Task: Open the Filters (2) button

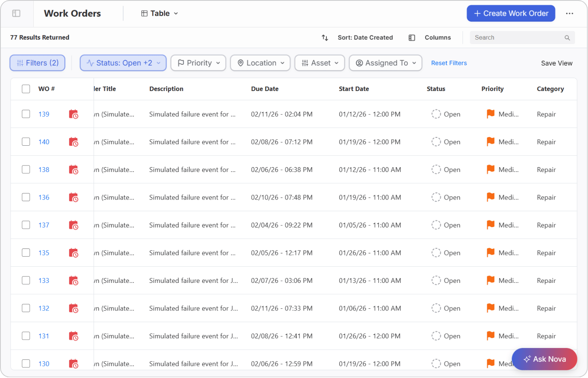Action: 37,63
